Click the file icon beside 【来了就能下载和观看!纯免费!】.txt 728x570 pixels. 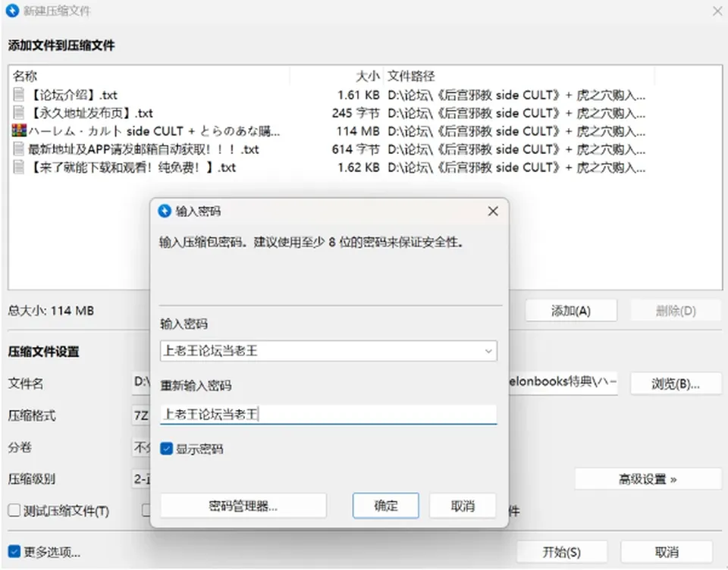coord(18,167)
